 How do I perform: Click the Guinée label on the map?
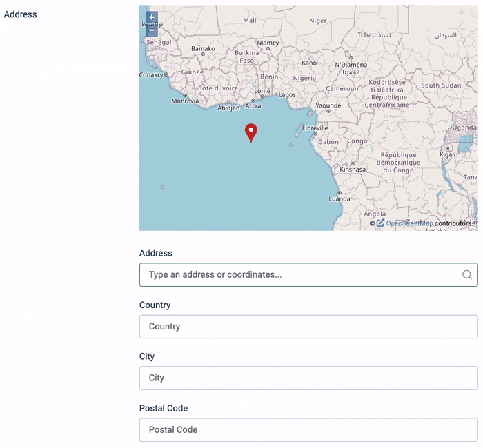coord(193,72)
